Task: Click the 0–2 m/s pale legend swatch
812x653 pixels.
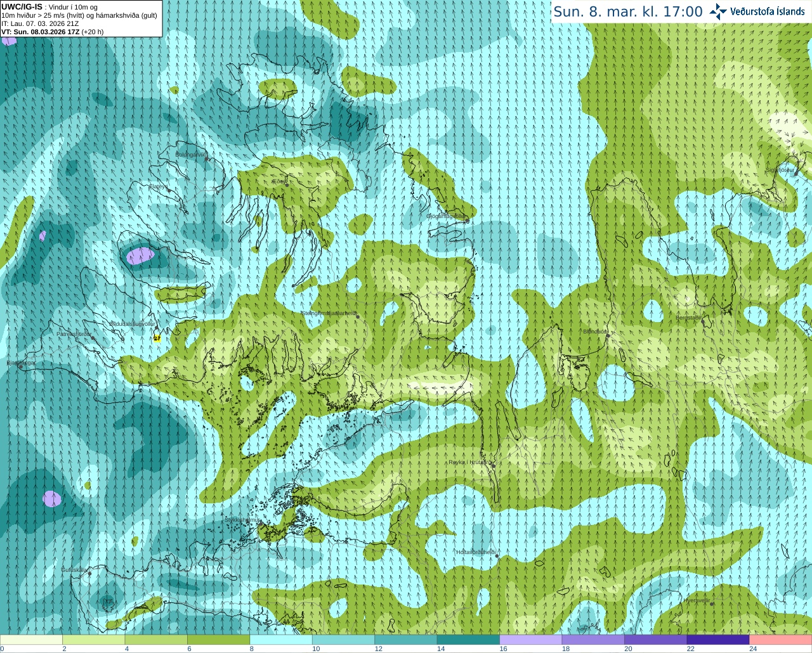Action: coord(31,640)
